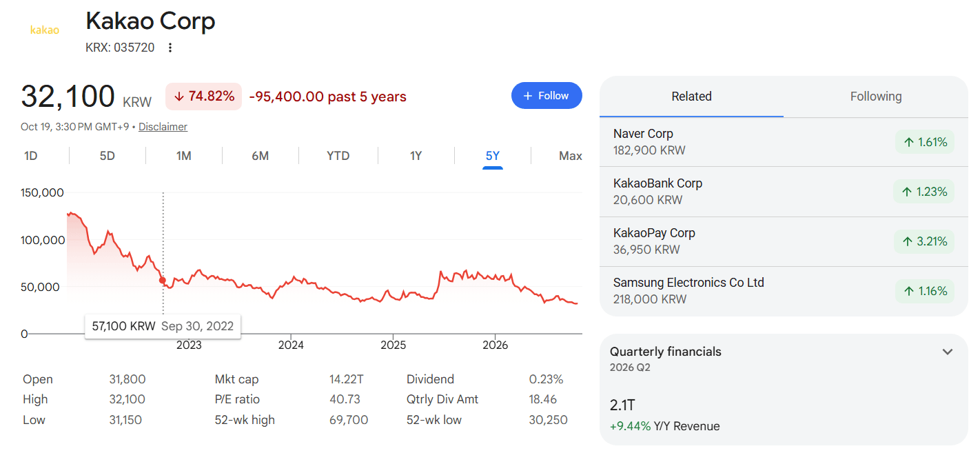The image size is (980, 453).
Task: Click KakaoBank's 1.23% gain badge
Action: 924,192
